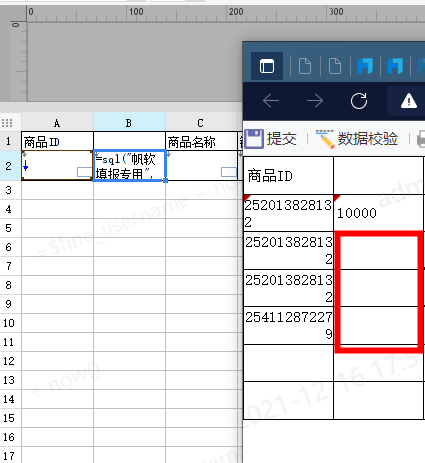Click the select-all grid corner icon

click(x=7, y=123)
